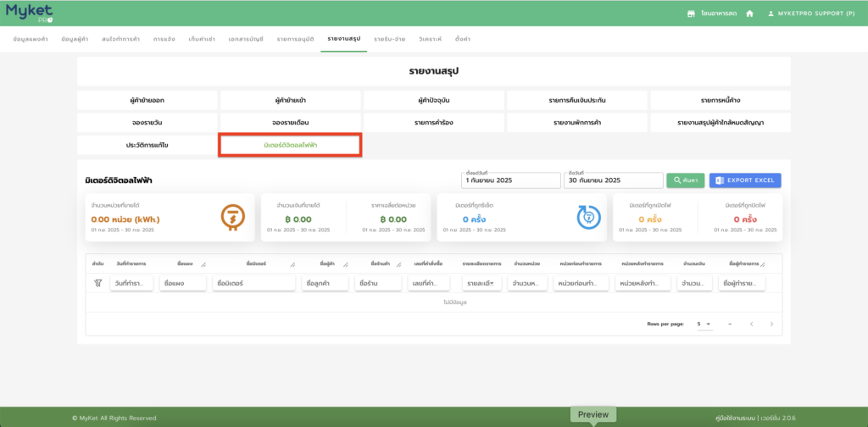868x427 pixels.
Task: Click the โซนอาหารสด zone label
Action: [x=719, y=14]
